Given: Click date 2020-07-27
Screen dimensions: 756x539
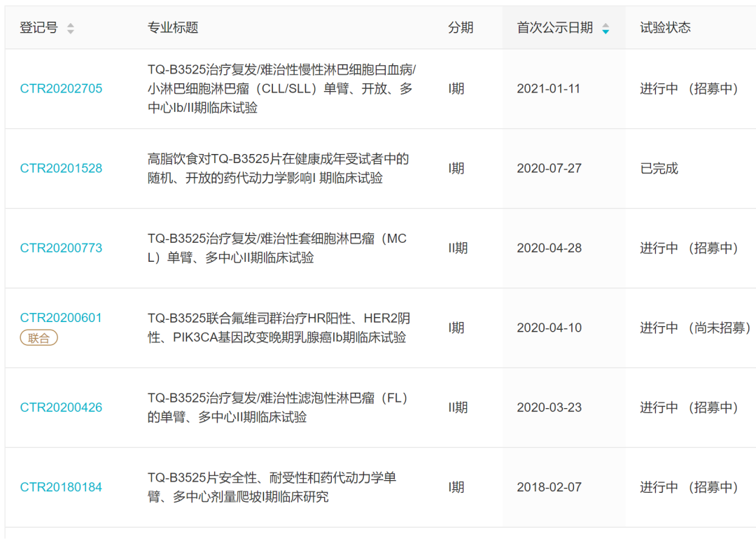Looking at the screenshot, I should pyautogui.click(x=549, y=168).
